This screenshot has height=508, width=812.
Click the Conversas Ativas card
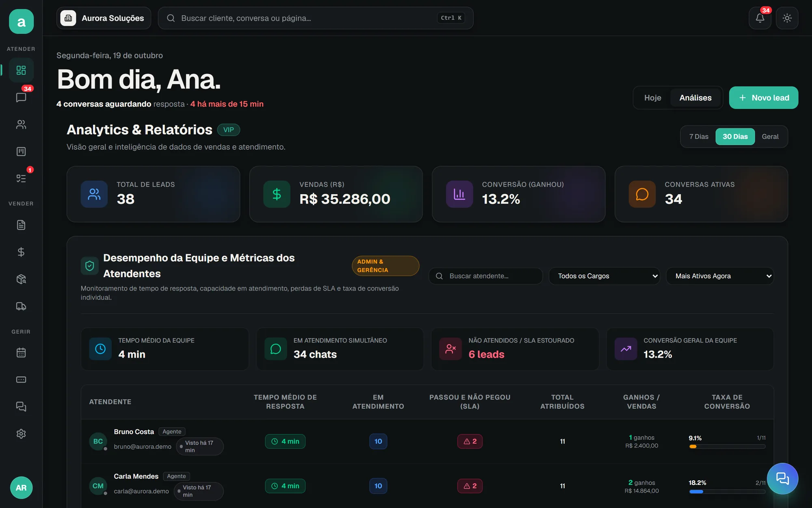[701, 194]
